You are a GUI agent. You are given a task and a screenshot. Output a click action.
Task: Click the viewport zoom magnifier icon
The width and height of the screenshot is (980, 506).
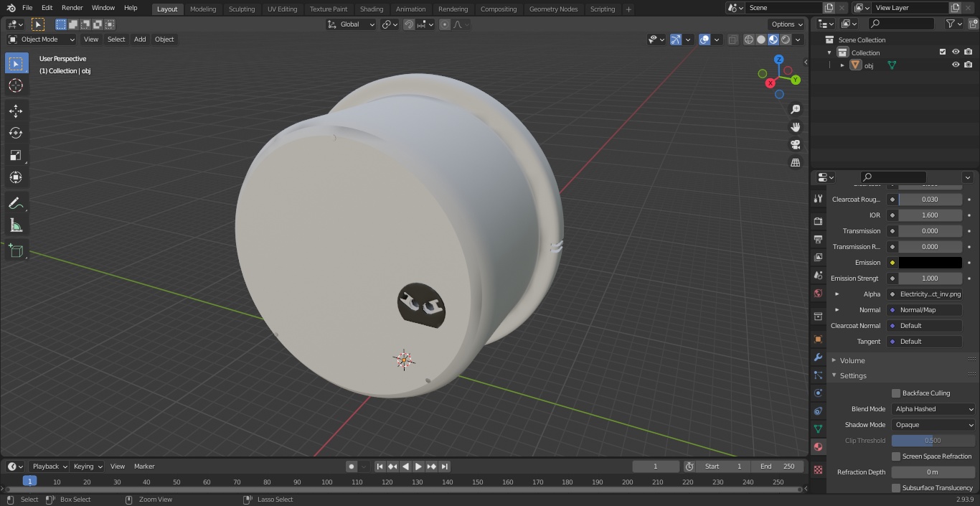[x=796, y=109]
